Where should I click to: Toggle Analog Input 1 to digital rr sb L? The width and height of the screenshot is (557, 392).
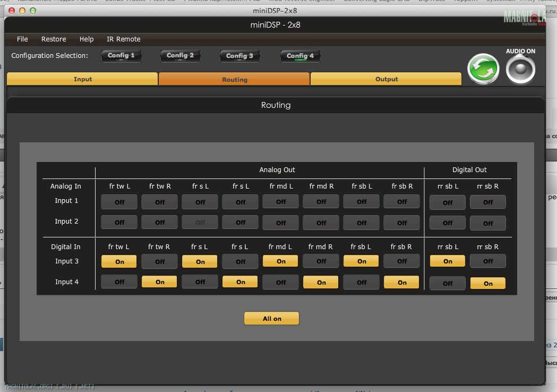click(448, 202)
